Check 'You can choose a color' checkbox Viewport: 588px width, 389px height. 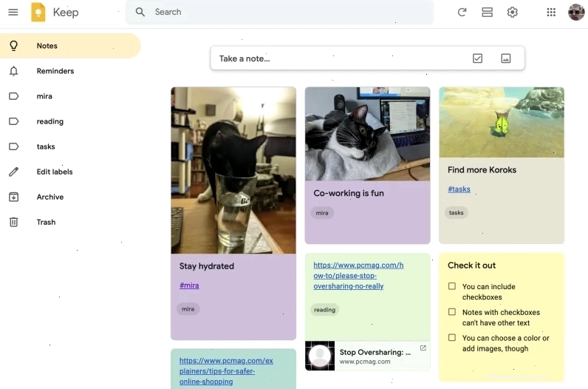pyautogui.click(x=452, y=337)
